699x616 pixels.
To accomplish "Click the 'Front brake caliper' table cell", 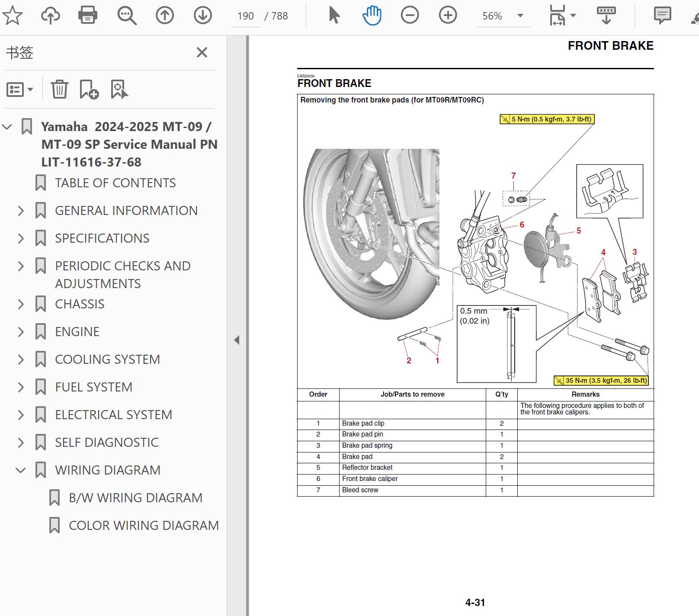I will point(413,479).
